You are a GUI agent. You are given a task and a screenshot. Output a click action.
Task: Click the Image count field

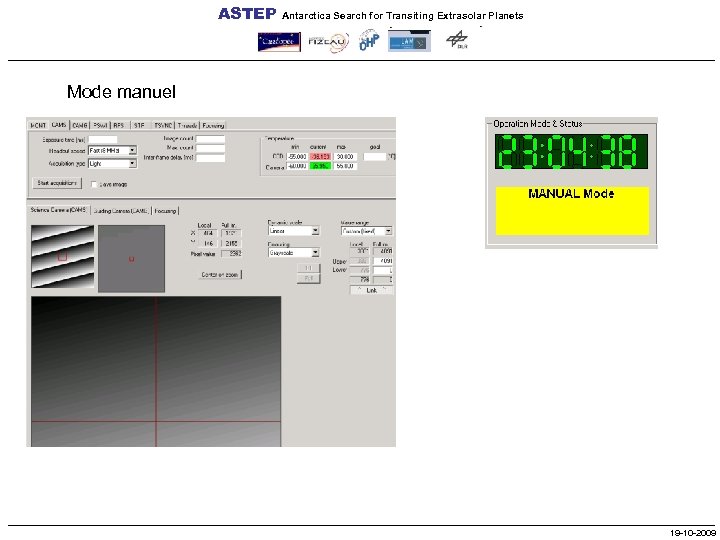[x=210, y=139]
